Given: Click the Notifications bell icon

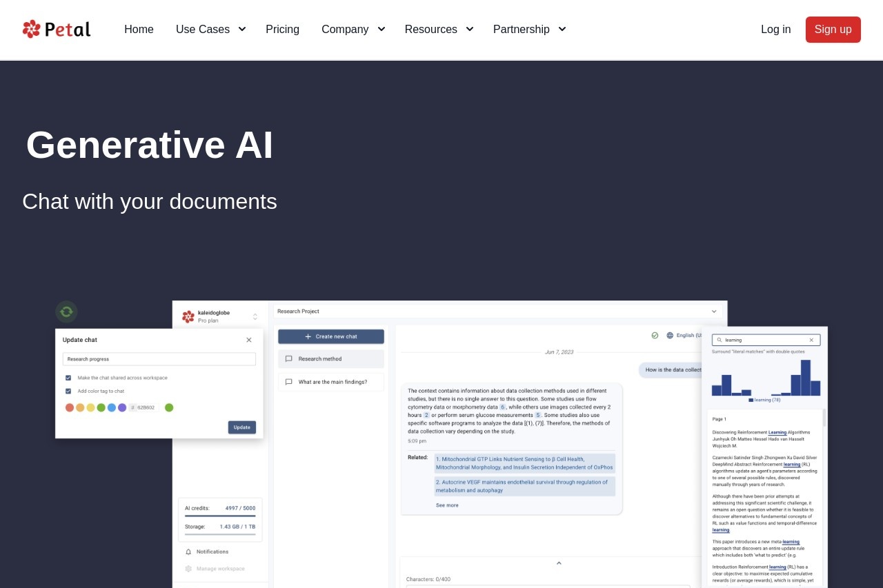Looking at the screenshot, I should [188, 551].
